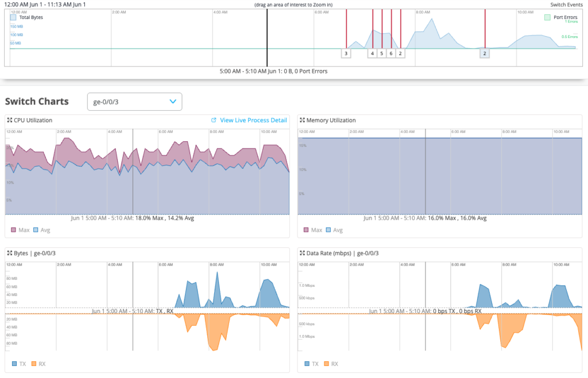
Task: Toggle Max series in CPU Utilization legend
Action: pyautogui.click(x=20, y=230)
